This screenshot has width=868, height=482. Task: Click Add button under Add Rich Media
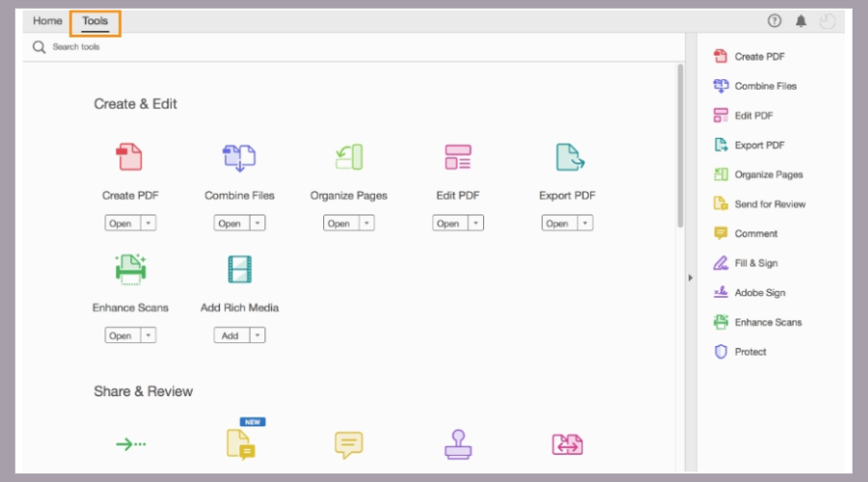click(231, 335)
